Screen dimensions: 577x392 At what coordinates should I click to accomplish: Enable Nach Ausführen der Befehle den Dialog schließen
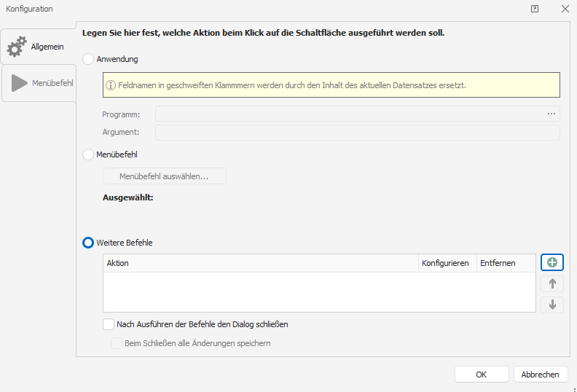click(109, 324)
